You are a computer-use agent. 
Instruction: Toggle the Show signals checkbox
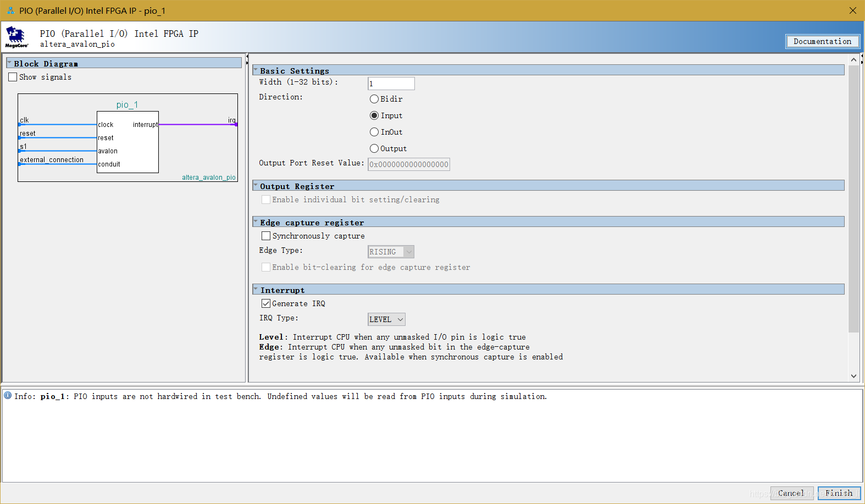[x=13, y=77]
